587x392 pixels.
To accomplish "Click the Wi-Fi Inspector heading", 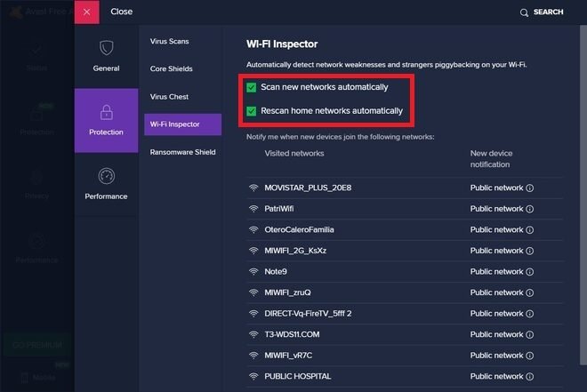I will tap(282, 44).
